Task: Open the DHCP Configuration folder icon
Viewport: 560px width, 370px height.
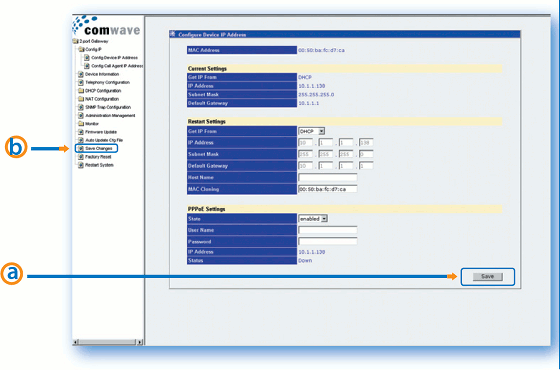Action: tap(81, 90)
